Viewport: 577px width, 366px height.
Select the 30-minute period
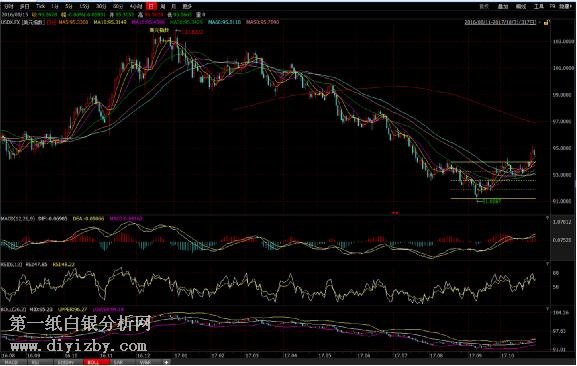tap(101, 7)
